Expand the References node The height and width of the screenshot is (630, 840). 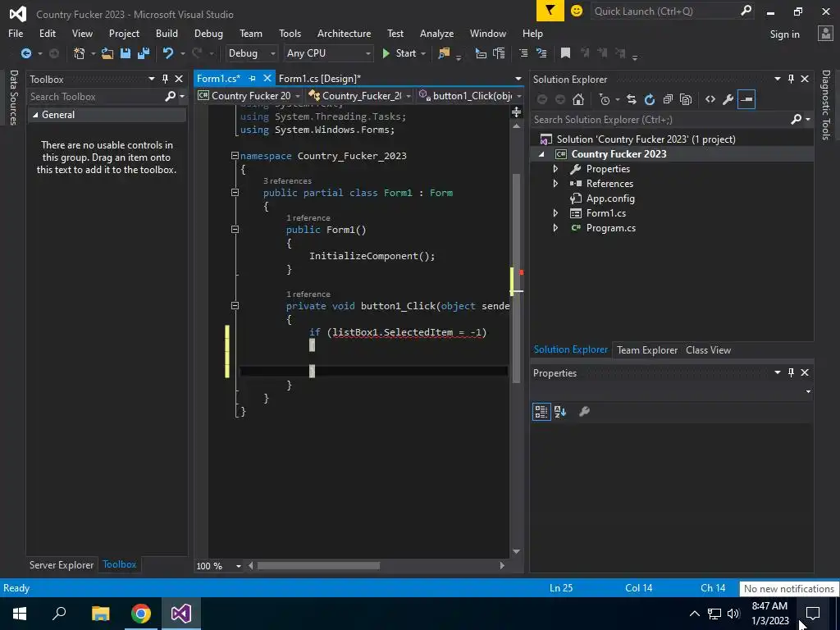coord(555,183)
